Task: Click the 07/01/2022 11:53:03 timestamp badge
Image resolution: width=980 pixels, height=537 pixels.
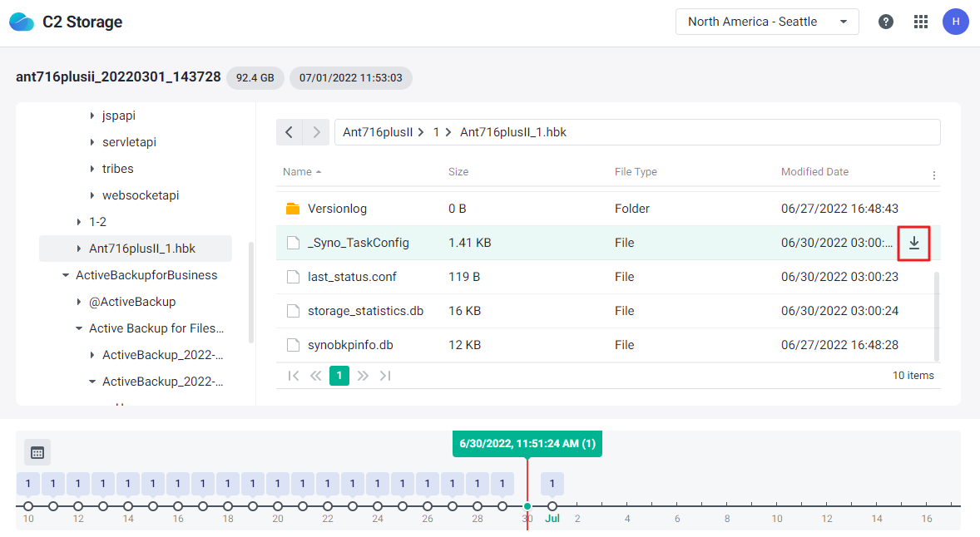Action: pyautogui.click(x=350, y=78)
